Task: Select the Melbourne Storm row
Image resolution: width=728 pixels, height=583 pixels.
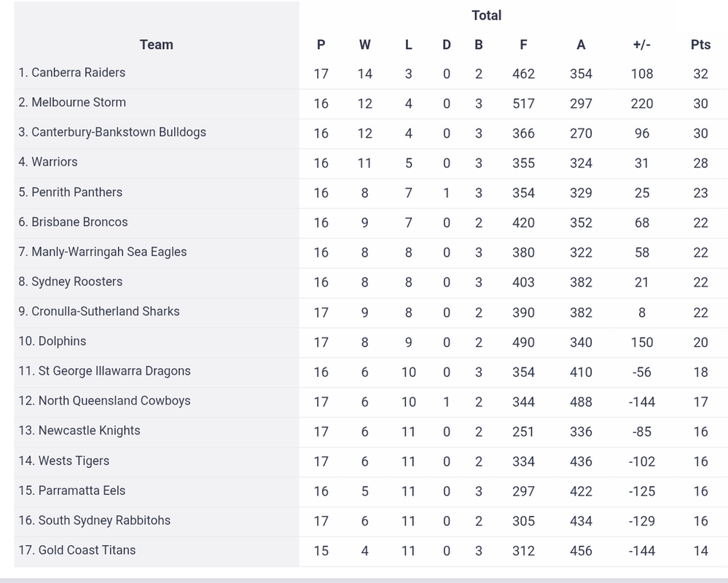Action: 371,103
